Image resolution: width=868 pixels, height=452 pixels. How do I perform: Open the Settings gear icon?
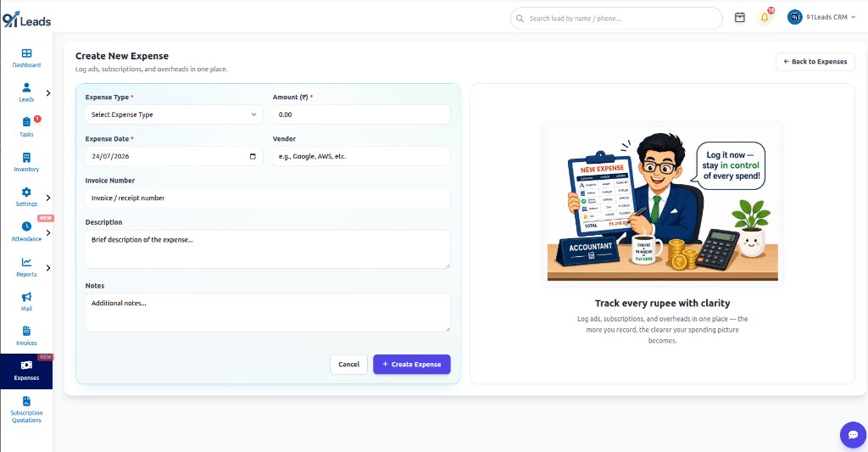tap(26, 193)
